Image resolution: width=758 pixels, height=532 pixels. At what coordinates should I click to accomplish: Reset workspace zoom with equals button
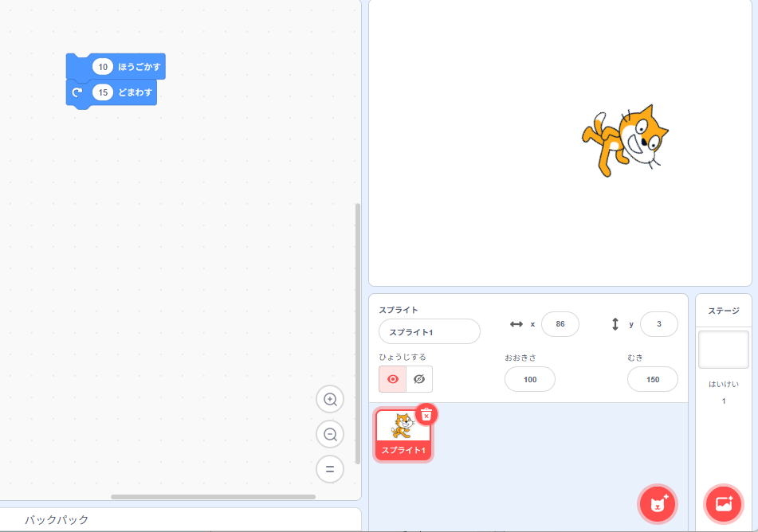click(x=330, y=469)
